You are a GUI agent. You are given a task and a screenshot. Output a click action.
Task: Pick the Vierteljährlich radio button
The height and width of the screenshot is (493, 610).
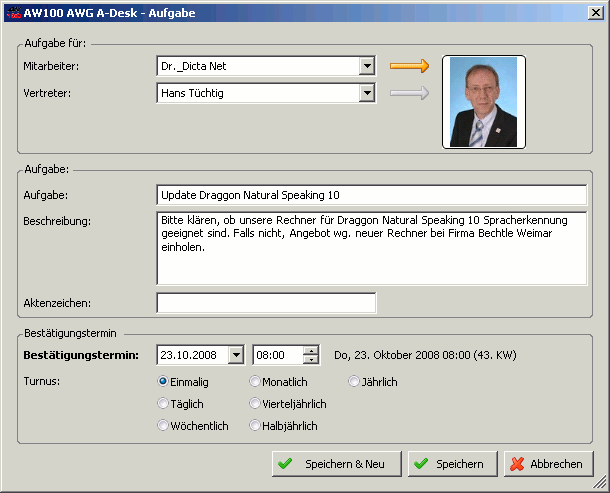point(255,404)
